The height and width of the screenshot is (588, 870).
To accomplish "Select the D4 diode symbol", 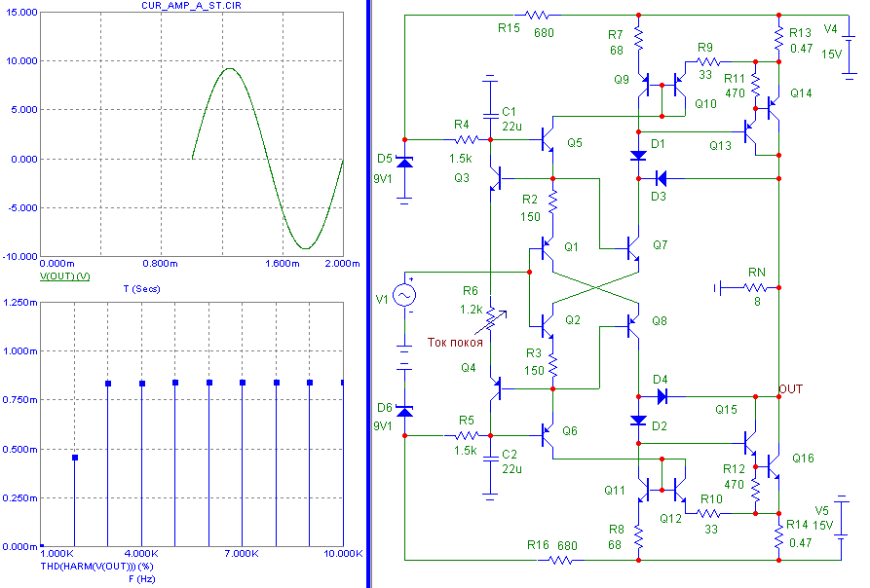I will 662,396.
